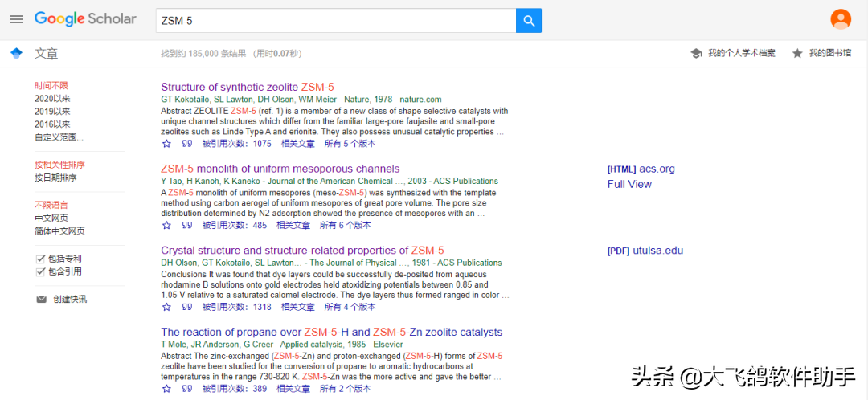This screenshot has height=400, width=868.
Task: Sort results by 按日期排序
Action: coord(56,178)
